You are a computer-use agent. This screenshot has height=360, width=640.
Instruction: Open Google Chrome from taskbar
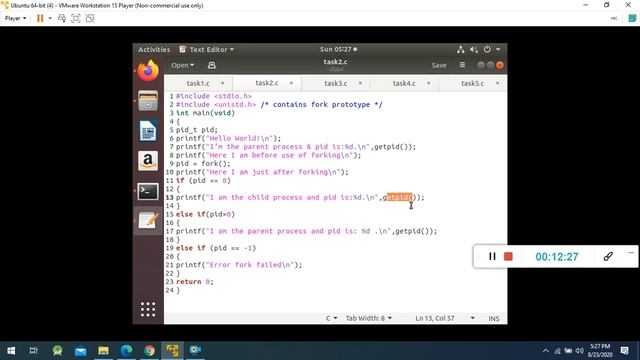coord(149,351)
